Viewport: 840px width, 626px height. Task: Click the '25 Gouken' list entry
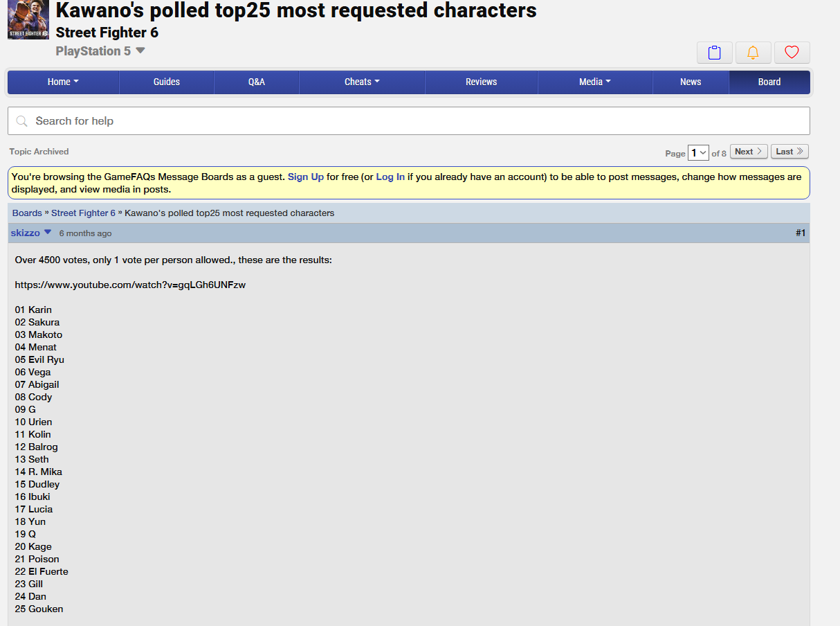tap(39, 609)
